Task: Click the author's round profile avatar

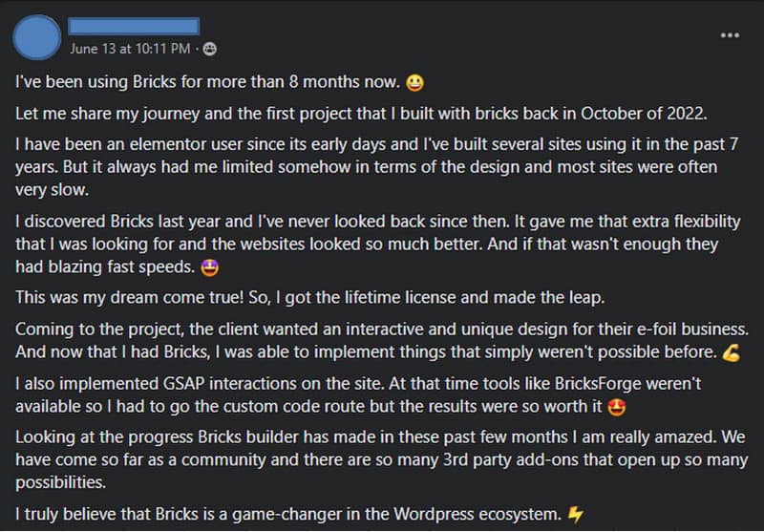Action: pos(36,37)
